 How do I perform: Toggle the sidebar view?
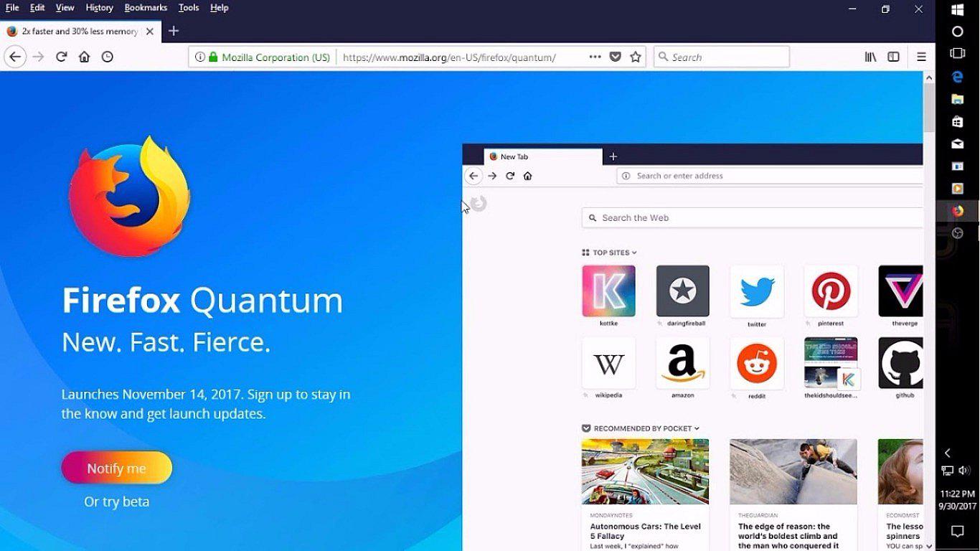[x=892, y=57]
